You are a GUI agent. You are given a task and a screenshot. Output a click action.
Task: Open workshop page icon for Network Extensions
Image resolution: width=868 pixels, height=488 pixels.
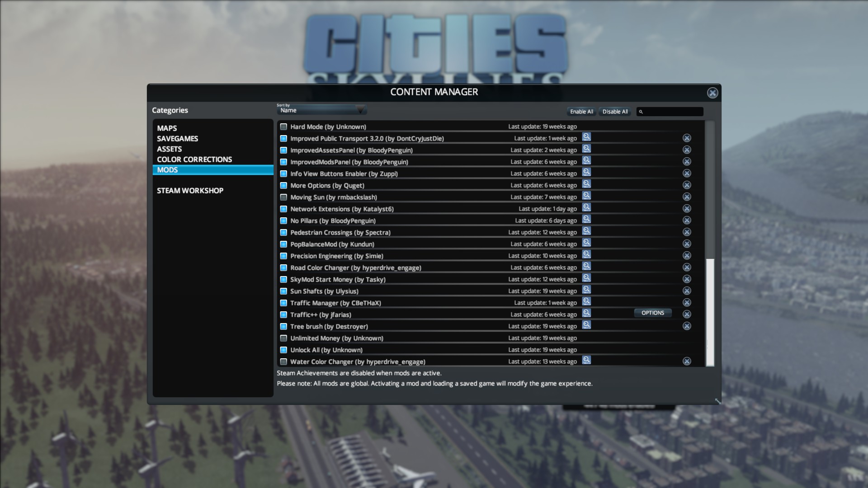586,207
